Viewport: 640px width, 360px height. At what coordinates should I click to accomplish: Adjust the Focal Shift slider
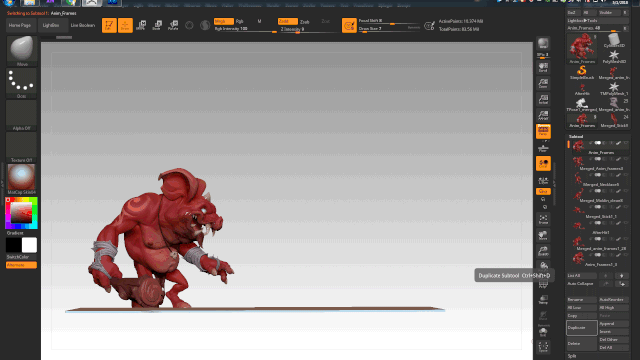[389, 21]
